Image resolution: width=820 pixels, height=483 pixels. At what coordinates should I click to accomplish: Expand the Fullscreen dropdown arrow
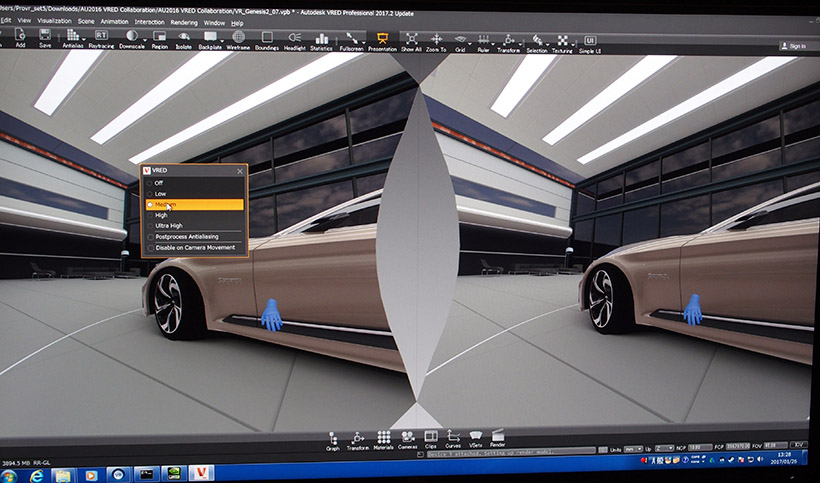point(362,42)
